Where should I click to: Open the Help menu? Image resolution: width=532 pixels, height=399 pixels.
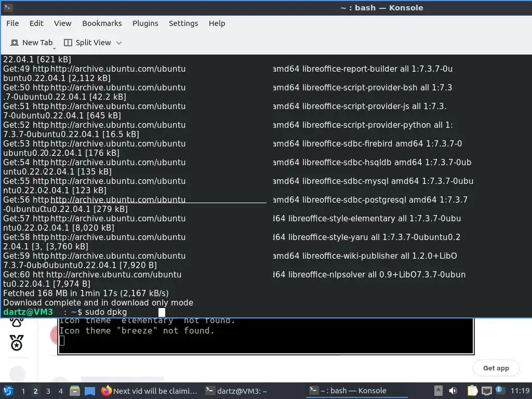(217, 23)
